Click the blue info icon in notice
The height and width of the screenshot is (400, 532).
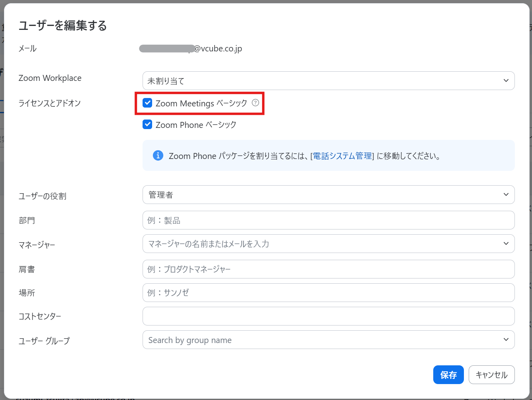click(158, 155)
